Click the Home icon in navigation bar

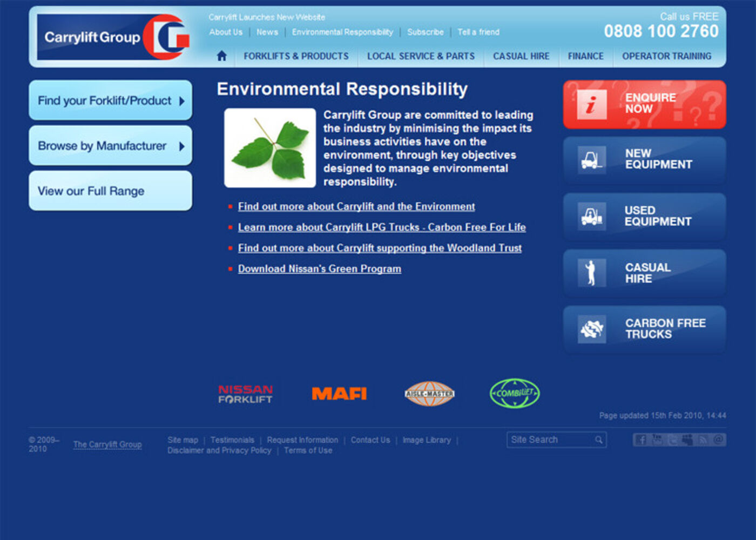tap(221, 56)
